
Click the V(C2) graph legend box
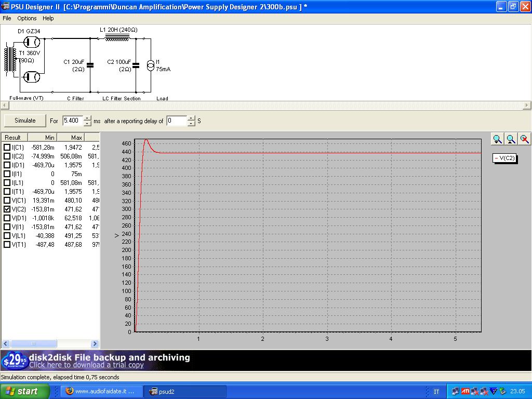pyautogui.click(x=504, y=158)
